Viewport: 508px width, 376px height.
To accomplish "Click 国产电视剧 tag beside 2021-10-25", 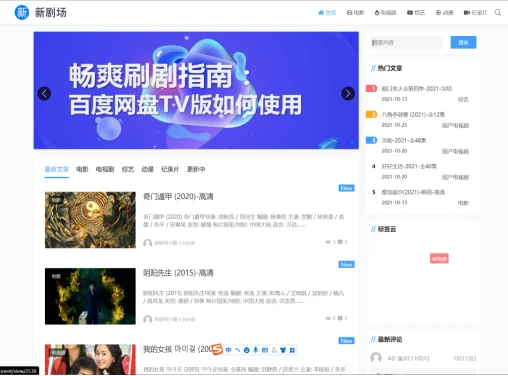I will coord(455,125).
